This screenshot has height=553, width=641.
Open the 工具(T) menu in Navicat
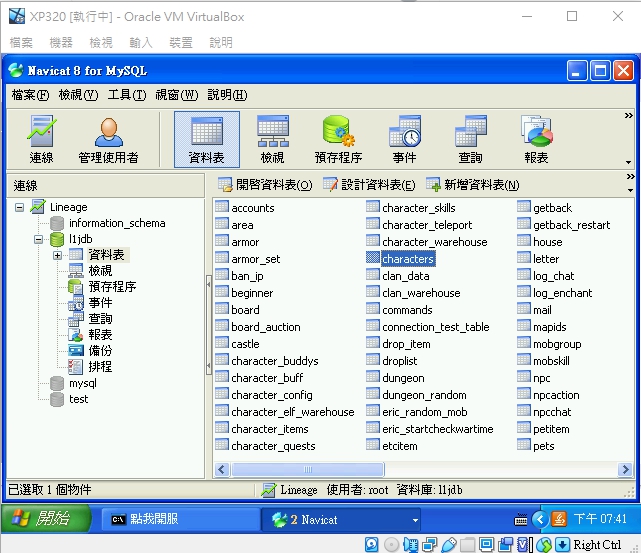(127, 95)
